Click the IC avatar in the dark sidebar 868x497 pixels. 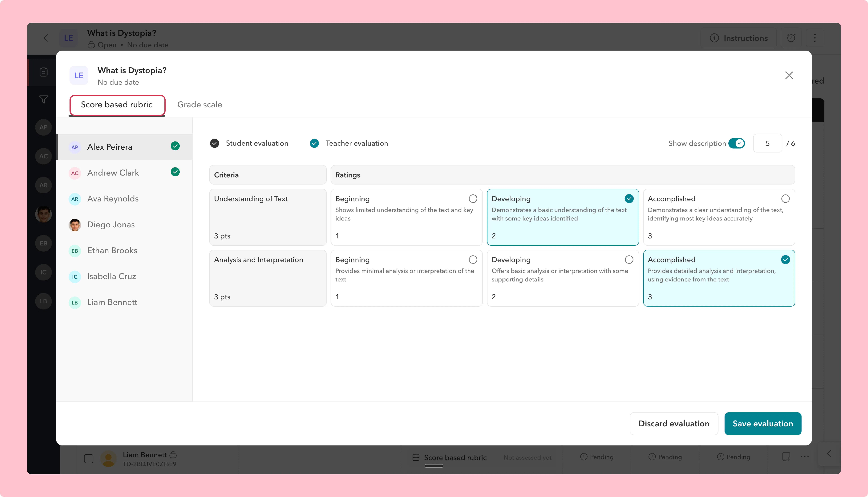[43, 272]
